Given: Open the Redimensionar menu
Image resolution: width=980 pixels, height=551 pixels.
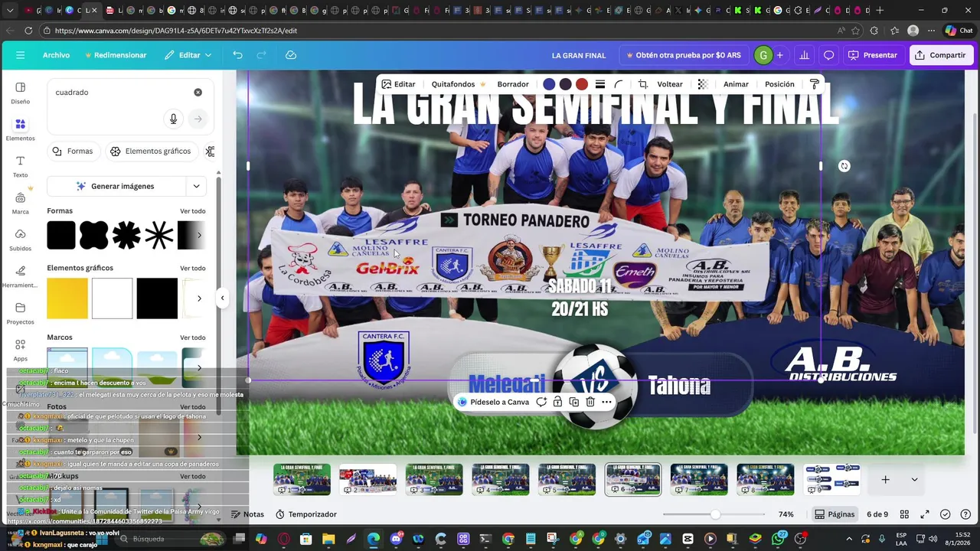Looking at the screenshot, I should coord(116,55).
